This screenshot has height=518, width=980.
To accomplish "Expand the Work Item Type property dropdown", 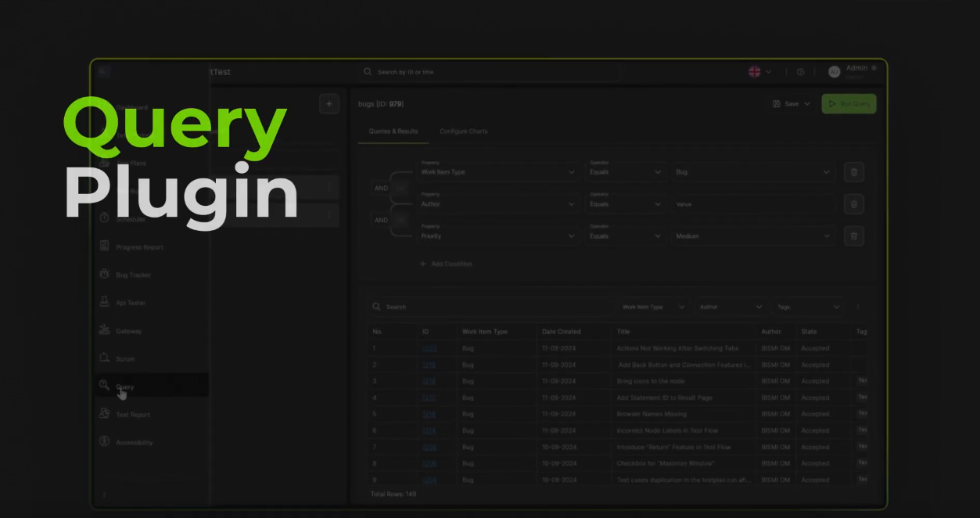I will pyautogui.click(x=497, y=172).
